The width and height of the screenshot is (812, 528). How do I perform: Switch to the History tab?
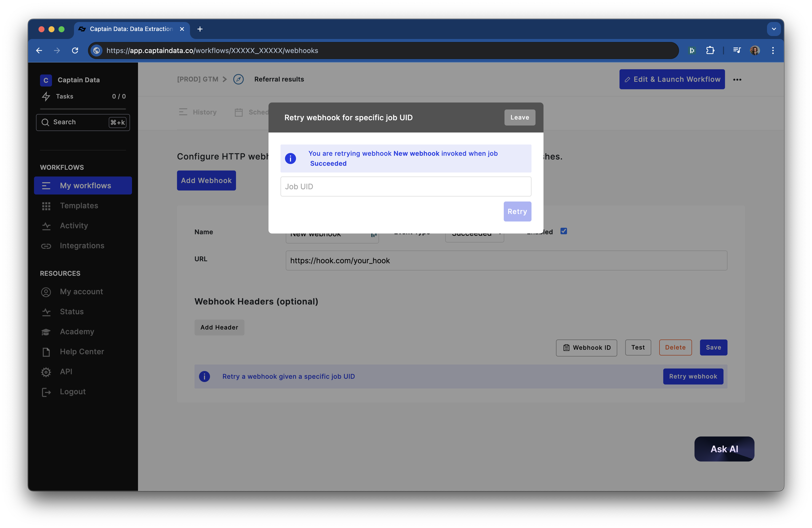(198, 112)
